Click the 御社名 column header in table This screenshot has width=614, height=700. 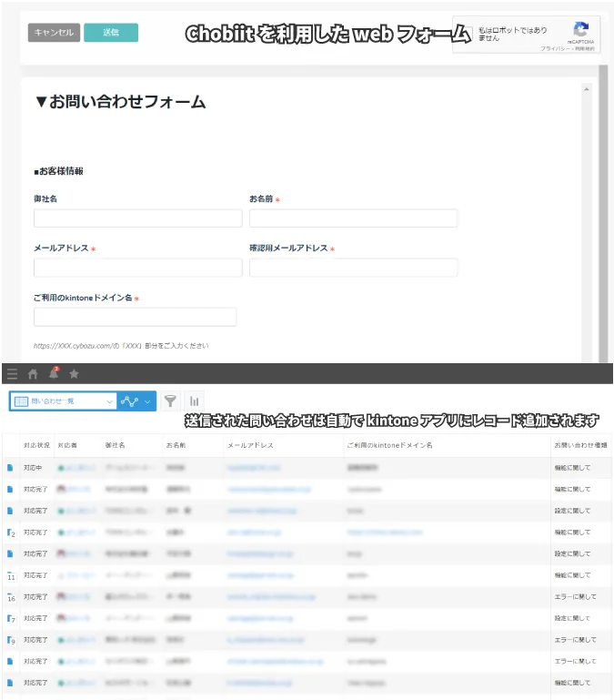pos(116,445)
